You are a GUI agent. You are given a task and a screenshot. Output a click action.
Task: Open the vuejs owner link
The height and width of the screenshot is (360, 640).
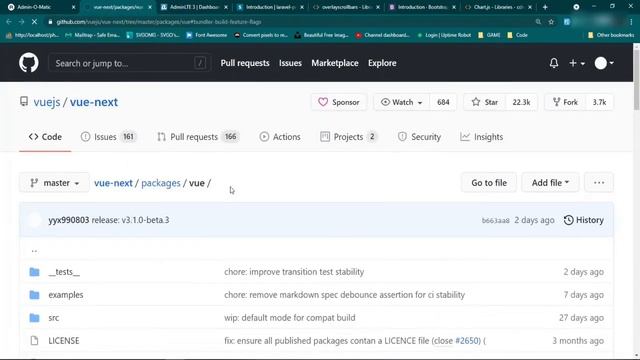pyautogui.click(x=47, y=102)
